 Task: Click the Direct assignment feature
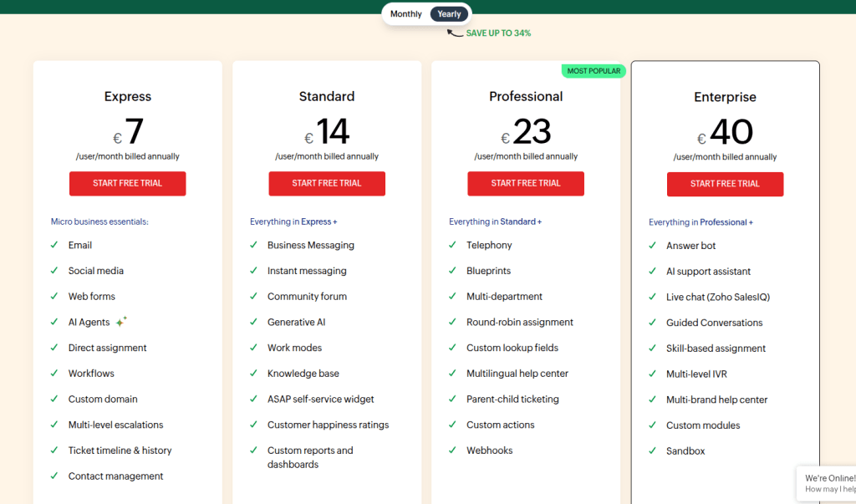pyautogui.click(x=108, y=348)
